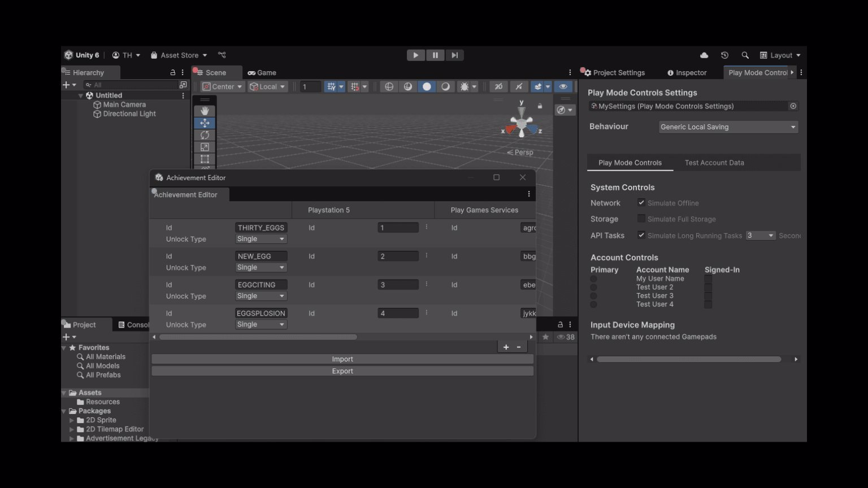Click the search magnifier in the top bar
Viewport: 868px width, 488px height.
coord(745,55)
